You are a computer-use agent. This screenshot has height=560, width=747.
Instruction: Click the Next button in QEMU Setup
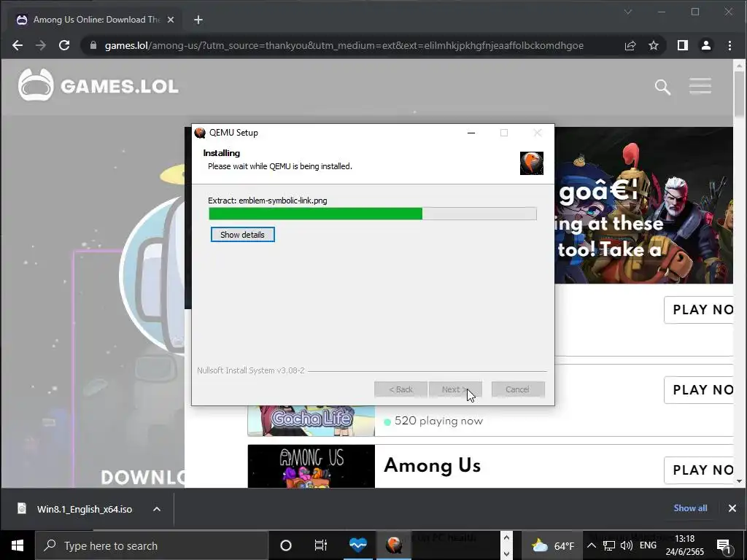click(455, 389)
